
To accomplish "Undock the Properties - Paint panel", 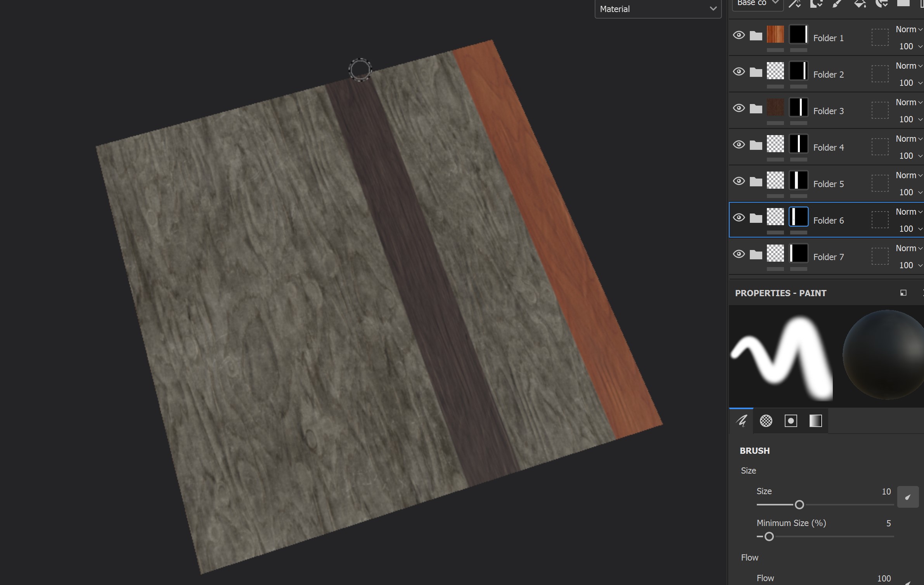I will pyautogui.click(x=903, y=293).
